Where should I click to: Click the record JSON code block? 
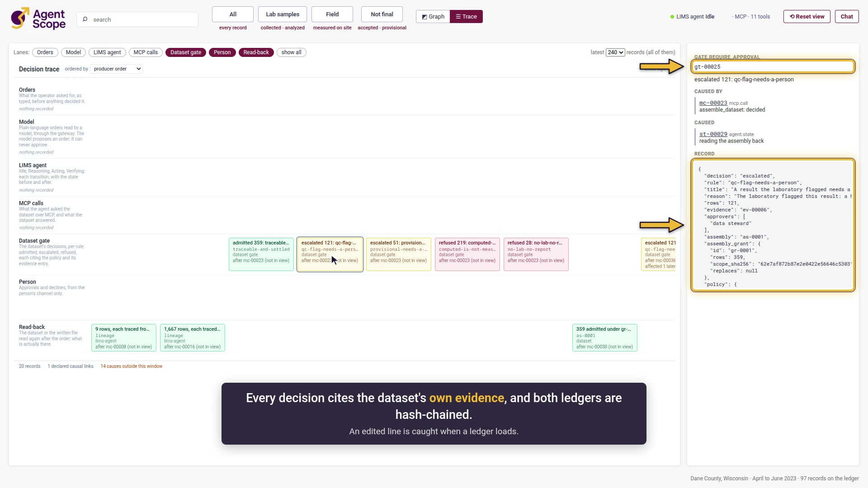(x=773, y=225)
